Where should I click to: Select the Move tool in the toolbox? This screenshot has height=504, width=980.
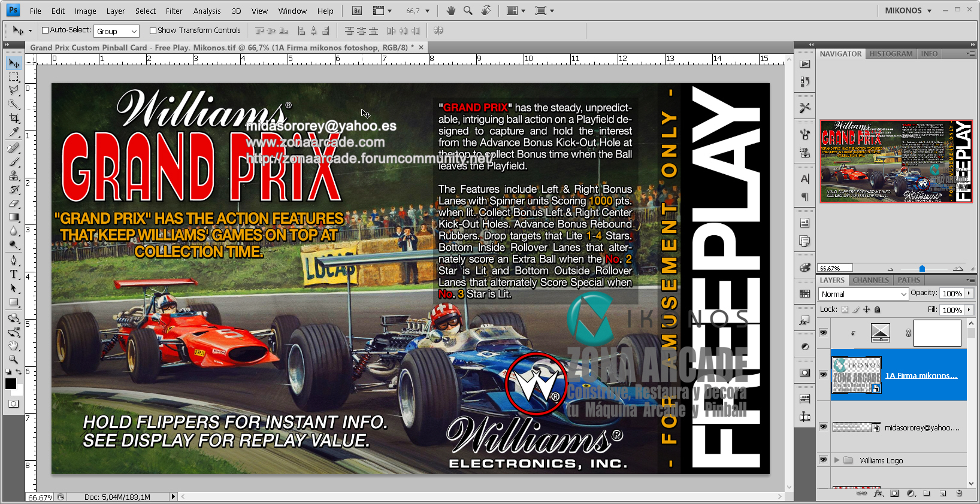click(x=13, y=63)
